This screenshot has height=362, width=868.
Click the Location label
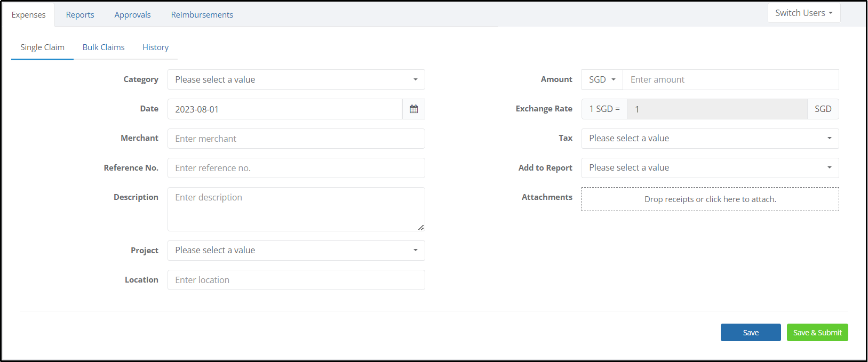point(141,280)
